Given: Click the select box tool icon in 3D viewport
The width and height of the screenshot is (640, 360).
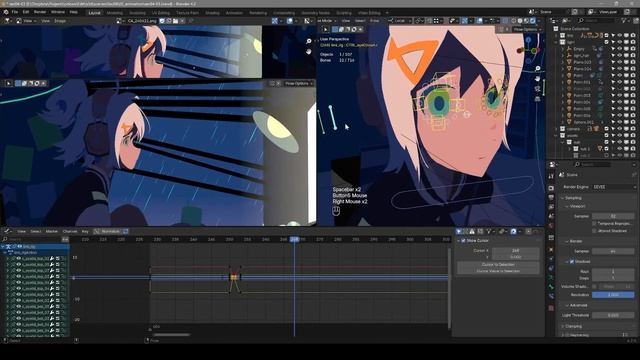Looking at the screenshot, I should point(325,29).
